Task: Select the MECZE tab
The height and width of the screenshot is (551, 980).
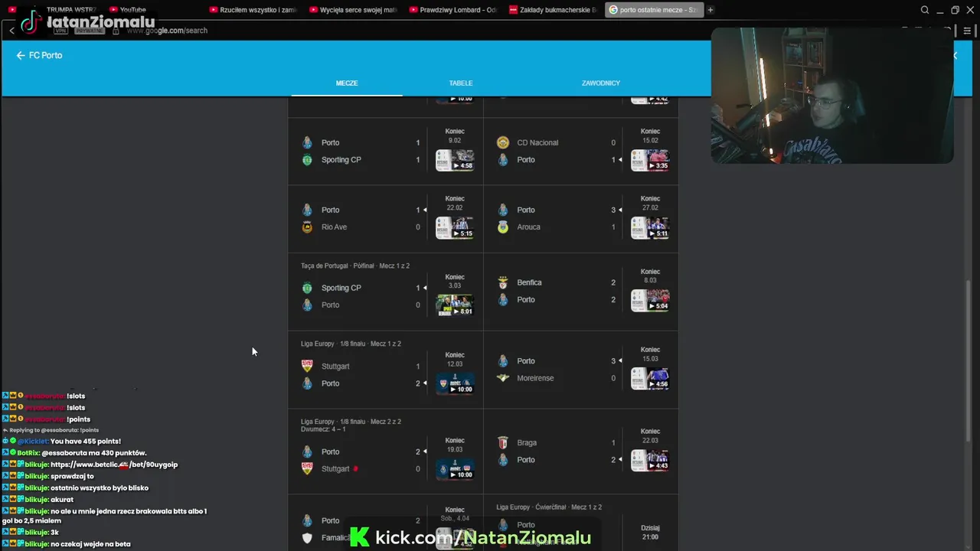Action: tap(347, 83)
